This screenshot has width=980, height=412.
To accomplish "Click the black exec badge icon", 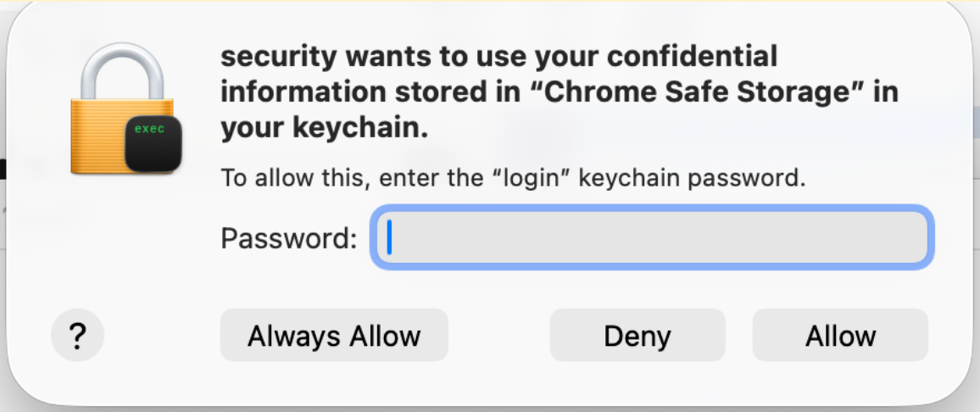I will [x=153, y=142].
